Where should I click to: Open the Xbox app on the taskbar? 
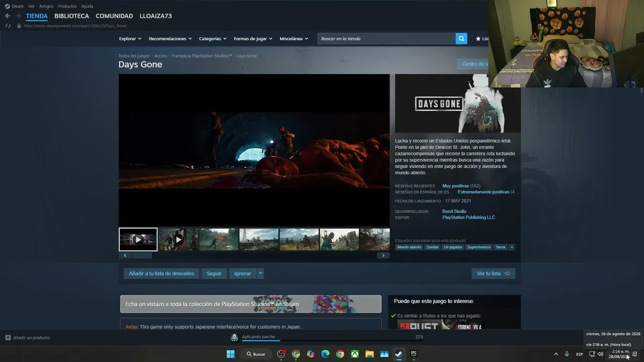pyautogui.click(x=355, y=354)
